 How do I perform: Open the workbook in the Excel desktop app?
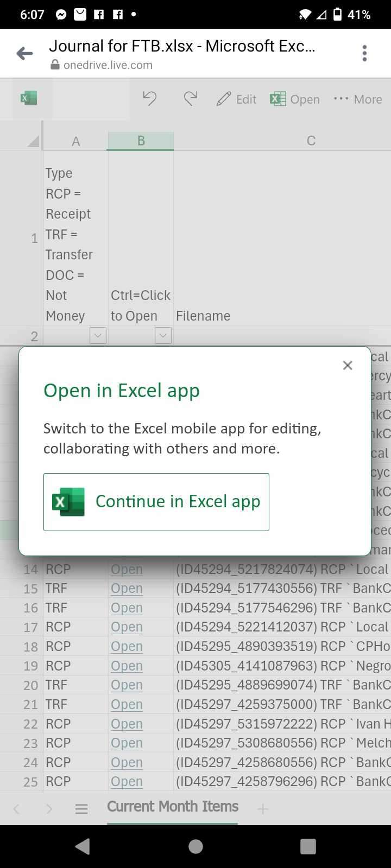click(295, 99)
